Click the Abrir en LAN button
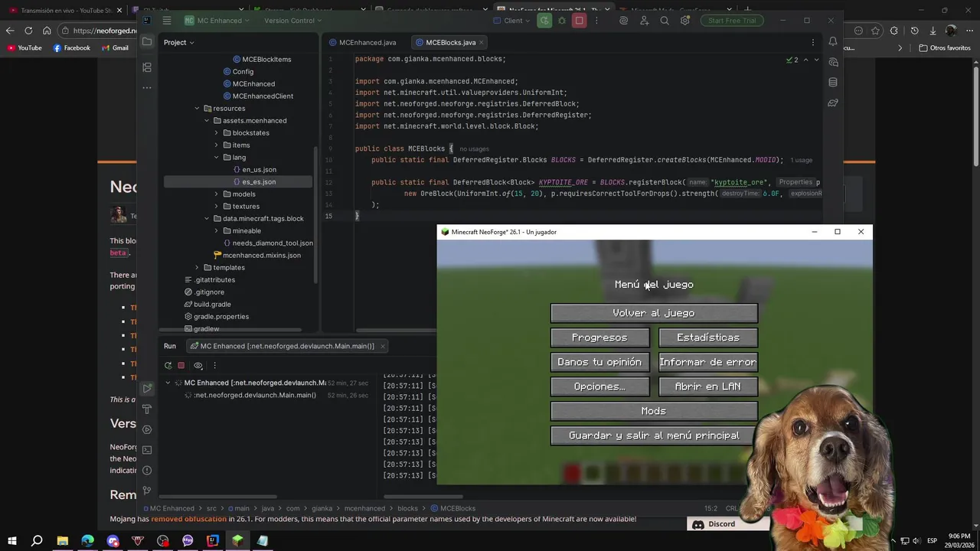The height and width of the screenshot is (551, 980). point(708,386)
